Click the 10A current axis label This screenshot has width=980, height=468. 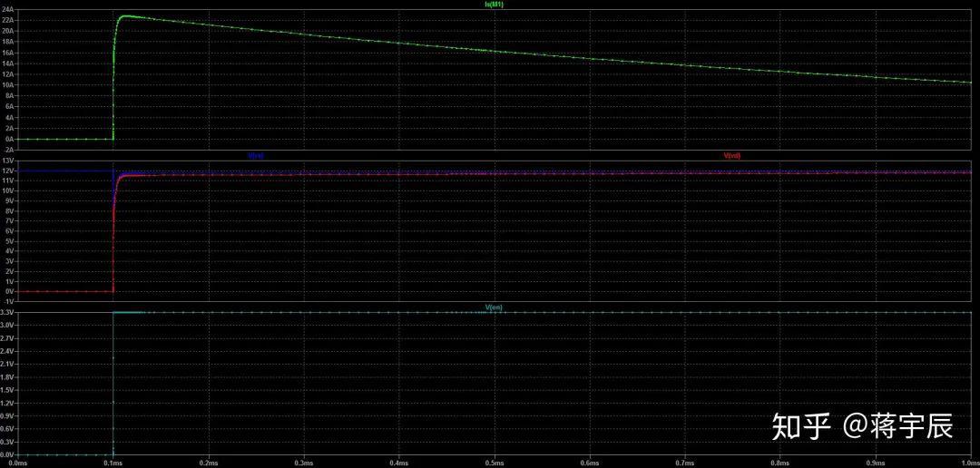point(8,85)
